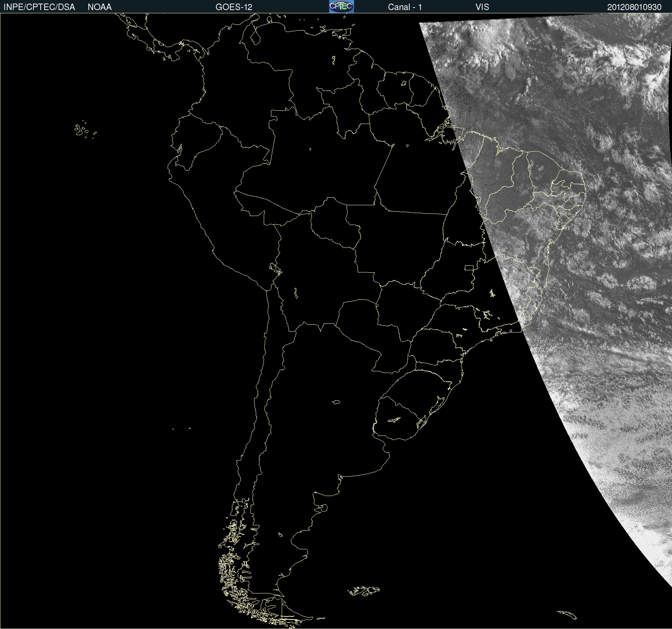This screenshot has width=672, height=629.
Task: Click the VIS label in the header
Action: (482, 7)
